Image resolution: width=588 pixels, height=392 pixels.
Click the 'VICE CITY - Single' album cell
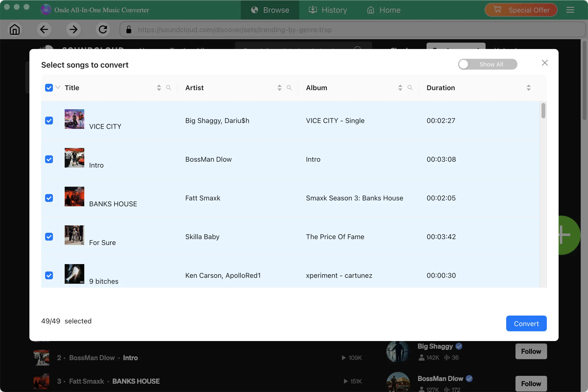pyautogui.click(x=335, y=121)
